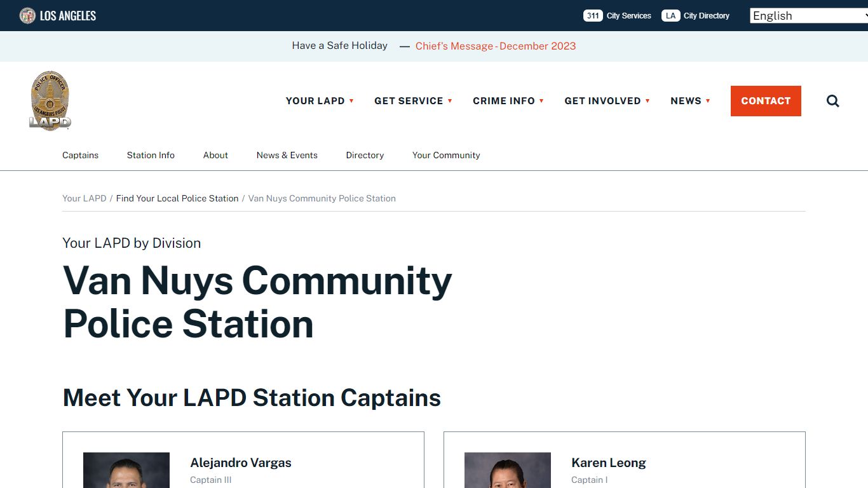This screenshot has height=488, width=868.
Task: Click Van Nuys Community Police Station breadcrumb
Action: [322, 198]
